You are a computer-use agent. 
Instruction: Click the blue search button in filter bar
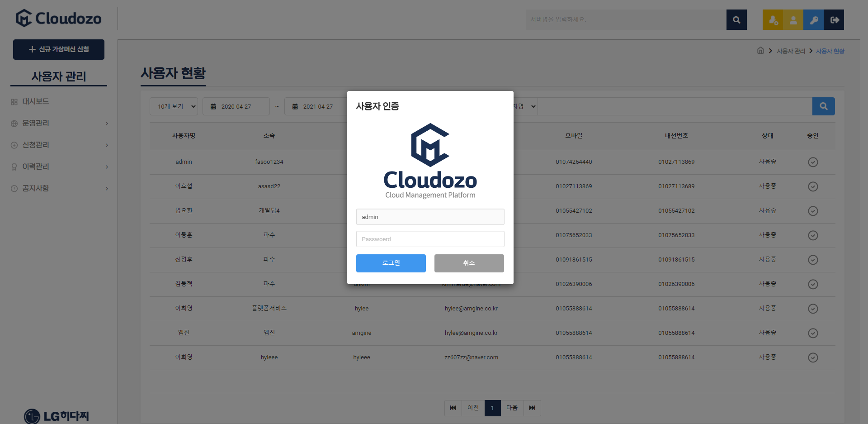pyautogui.click(x=823, y=106)
